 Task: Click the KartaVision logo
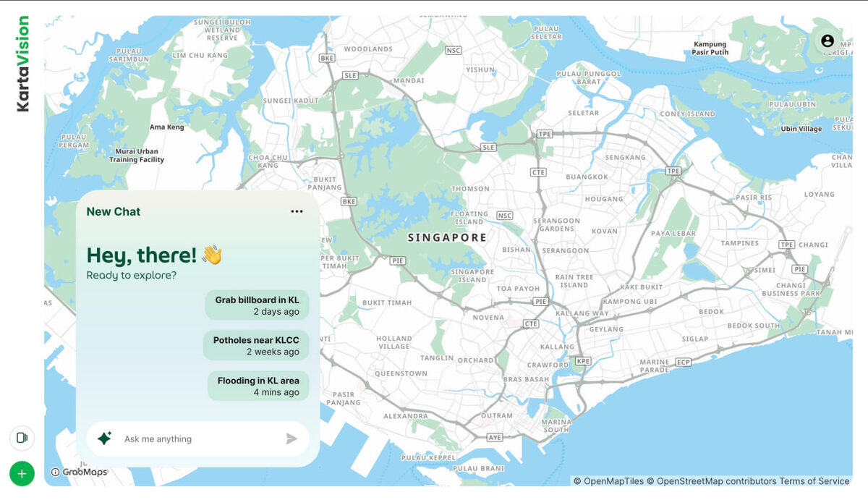tap(23, 64)
